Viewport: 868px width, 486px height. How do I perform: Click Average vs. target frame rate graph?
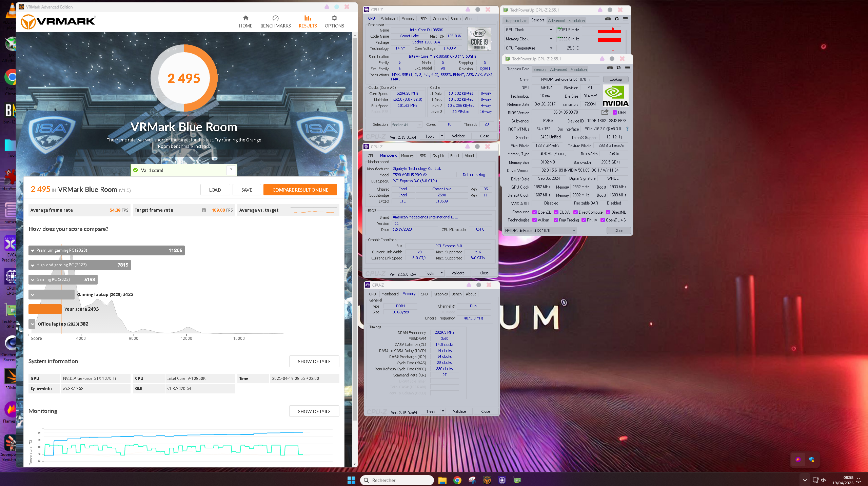(x=314, y=211)
